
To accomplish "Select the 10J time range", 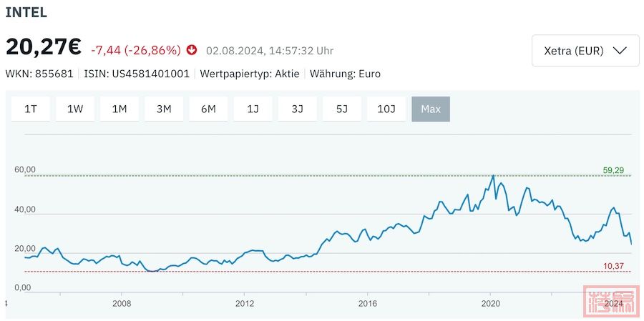I will 386,109.
